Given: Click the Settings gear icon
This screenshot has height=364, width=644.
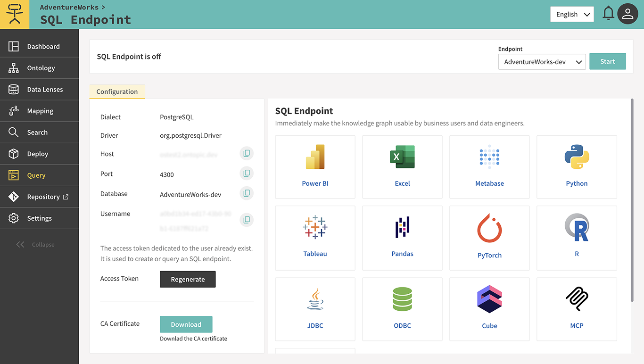Looking at the screenshot, I should (x=14, y=218).
